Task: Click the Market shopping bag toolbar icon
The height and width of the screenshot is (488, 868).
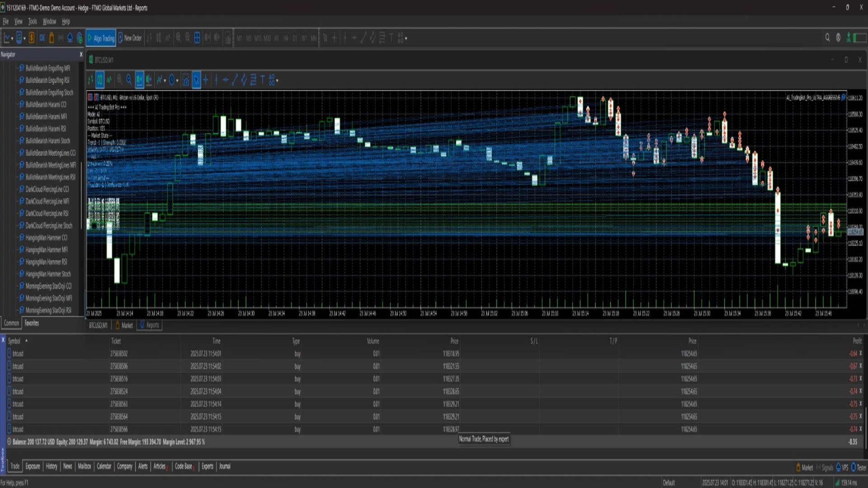Action: (x=52, y=38)
